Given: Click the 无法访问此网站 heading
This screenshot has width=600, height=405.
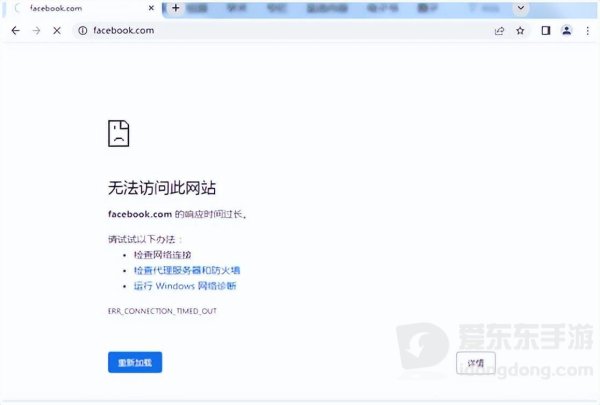Looking at the screenshot, I should tap(162, 188).
